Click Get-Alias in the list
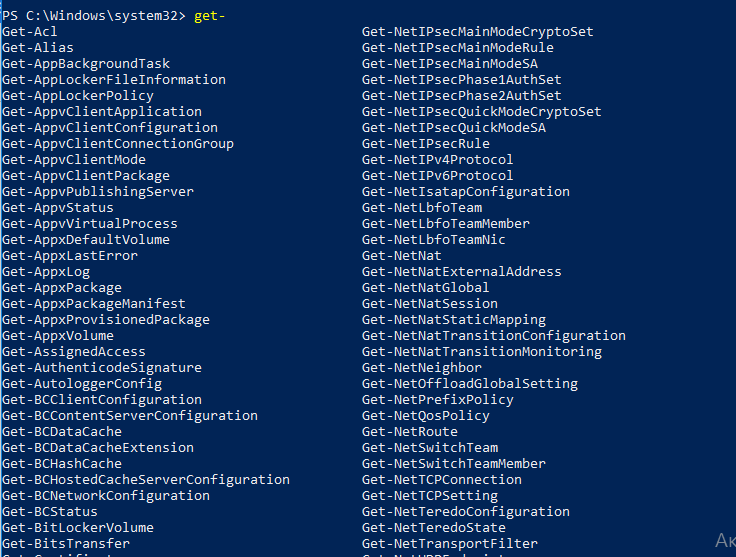Image resolution: width=736 pixels, height=557 pixels. pos(38,48)
